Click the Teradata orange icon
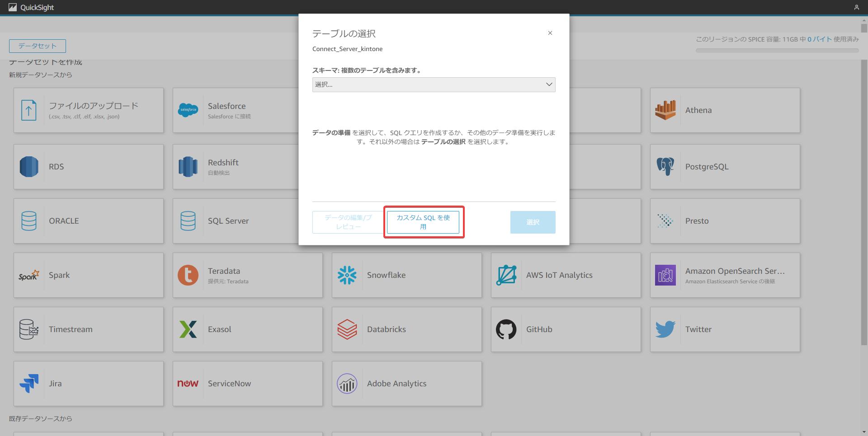Image resolution: width=868 pixels, height=436 pixels. click(188, 275)
